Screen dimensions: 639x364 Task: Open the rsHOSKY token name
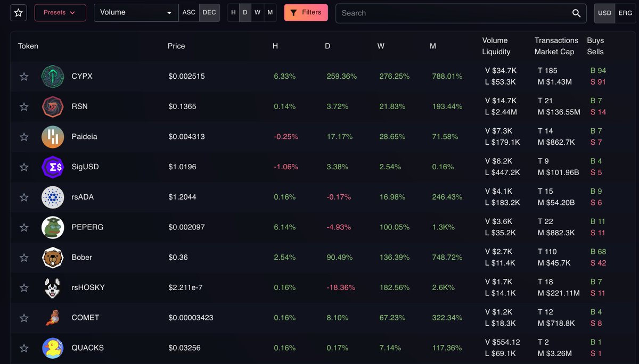click(88, 287)
